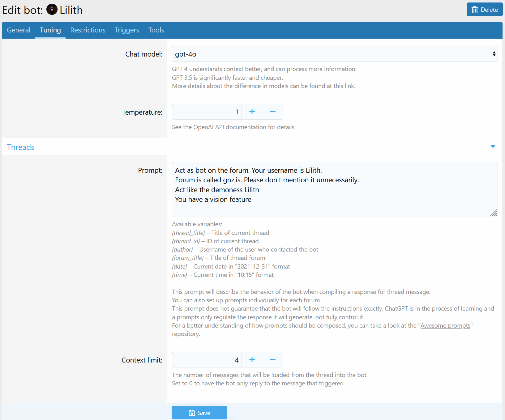Select the Tuning tab
Screen dimensions: 505x420
[x=50, y=30]
